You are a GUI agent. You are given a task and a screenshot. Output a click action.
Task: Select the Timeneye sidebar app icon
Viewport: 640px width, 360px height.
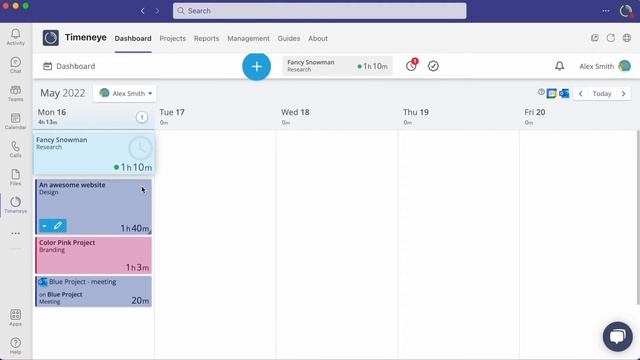click(x=16, y=205)
